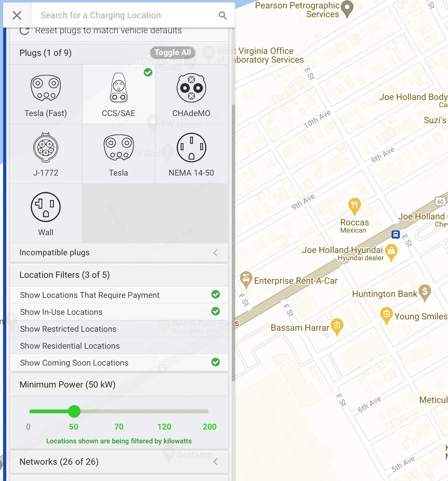Deselect the CCS/SAE plug
This screenshot has width=448, height=481.
click(119, 94)
